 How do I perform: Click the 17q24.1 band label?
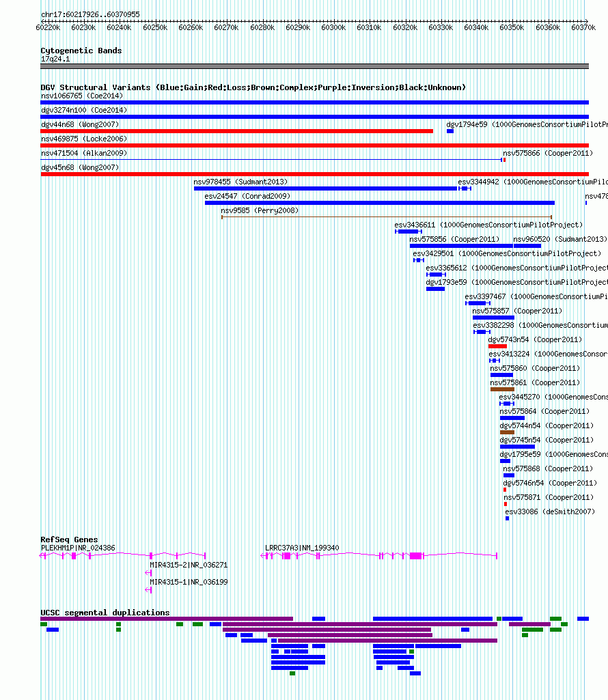pyautogui.click(x=55, y=59)
